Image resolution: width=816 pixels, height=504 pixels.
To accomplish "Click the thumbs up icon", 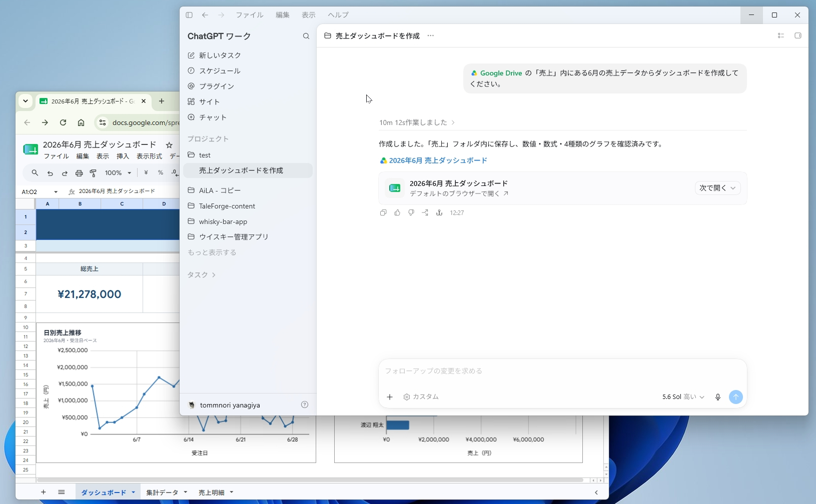I will pyautogui.click(x=397, y=212).
